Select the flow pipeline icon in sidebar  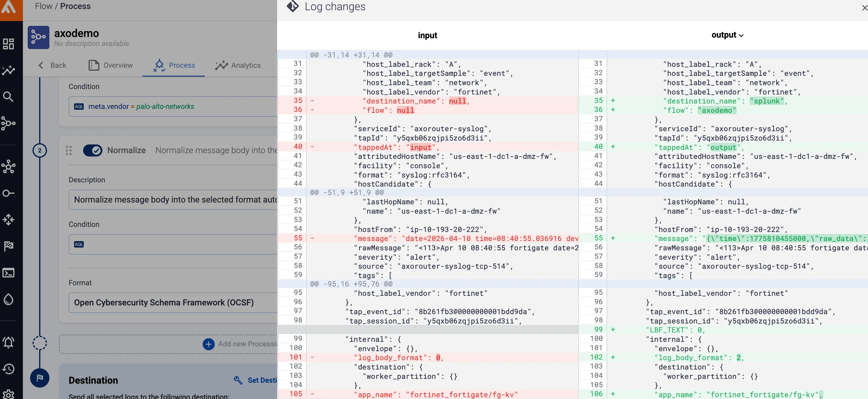tap(8, 123)
